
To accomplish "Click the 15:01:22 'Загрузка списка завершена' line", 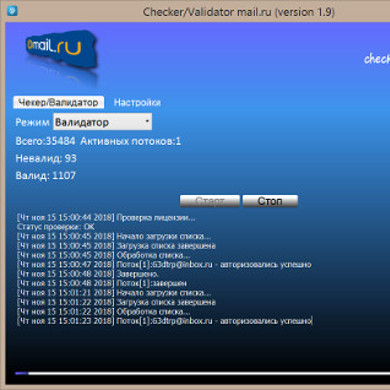I will 116,302.
